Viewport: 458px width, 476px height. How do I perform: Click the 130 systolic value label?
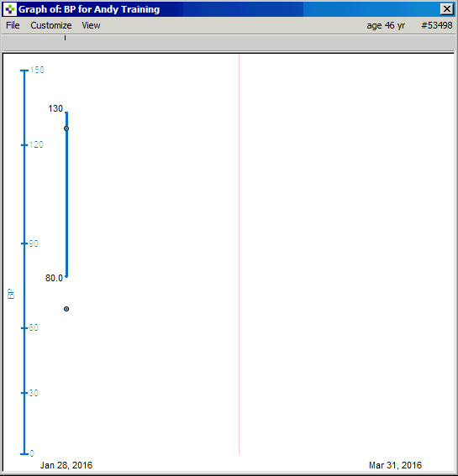pyautogui.click(x=55, y=108)
